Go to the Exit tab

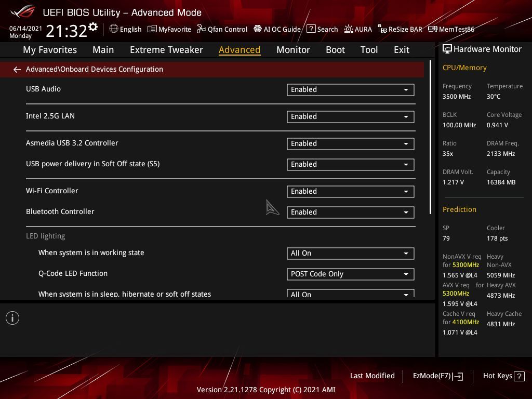(x=402, y=50)
